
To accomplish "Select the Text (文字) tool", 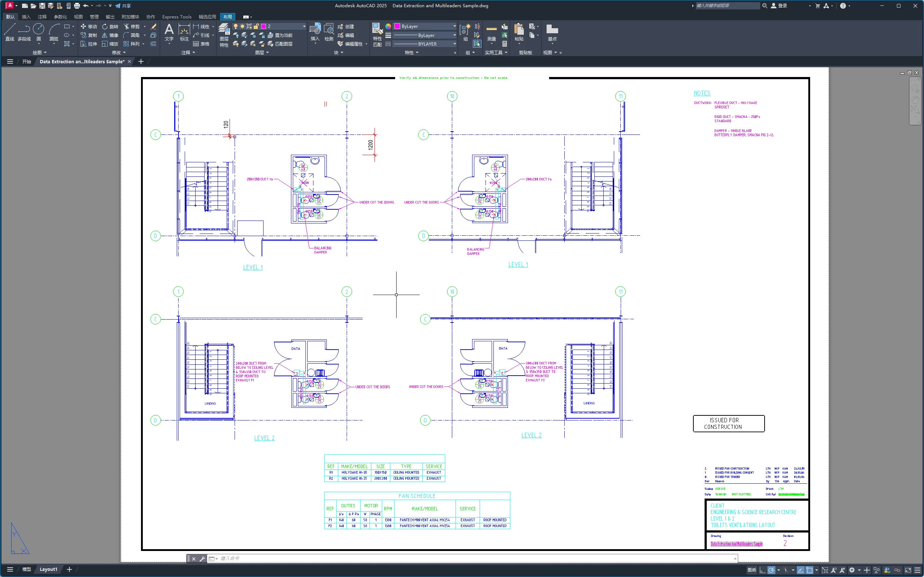I will [x=169, y=32].
